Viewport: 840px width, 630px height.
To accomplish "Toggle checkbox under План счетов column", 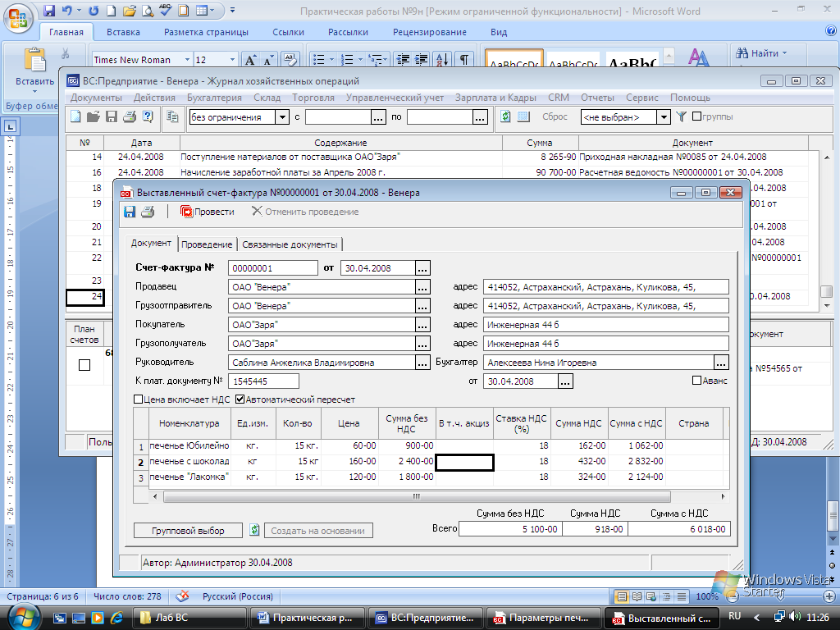I will coord(84,365).
